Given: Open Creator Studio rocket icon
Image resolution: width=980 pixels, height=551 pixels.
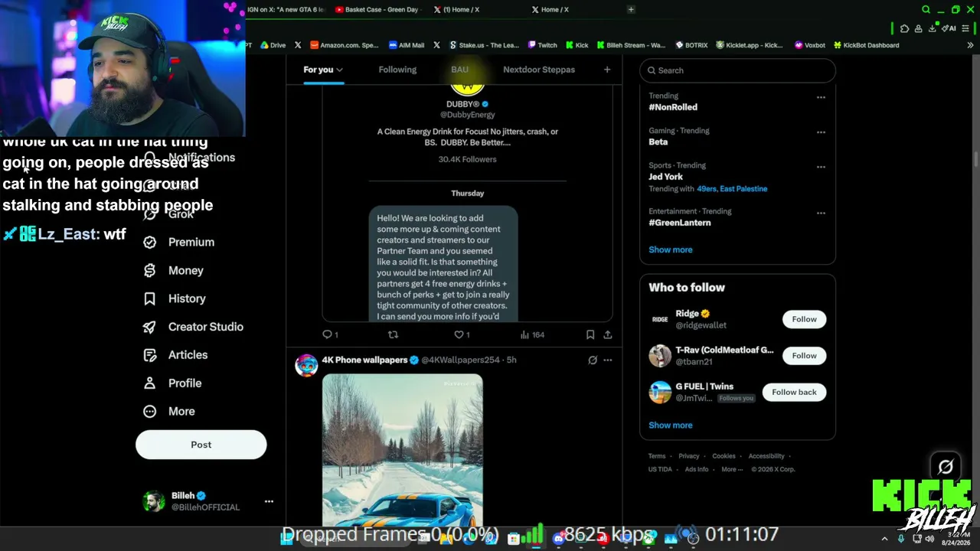Looking at the screenshot, I should pyautogui.click(x=149, y=327).
